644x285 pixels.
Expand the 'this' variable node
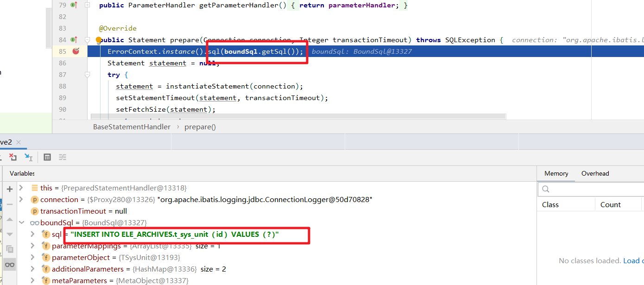click(21, 188)
